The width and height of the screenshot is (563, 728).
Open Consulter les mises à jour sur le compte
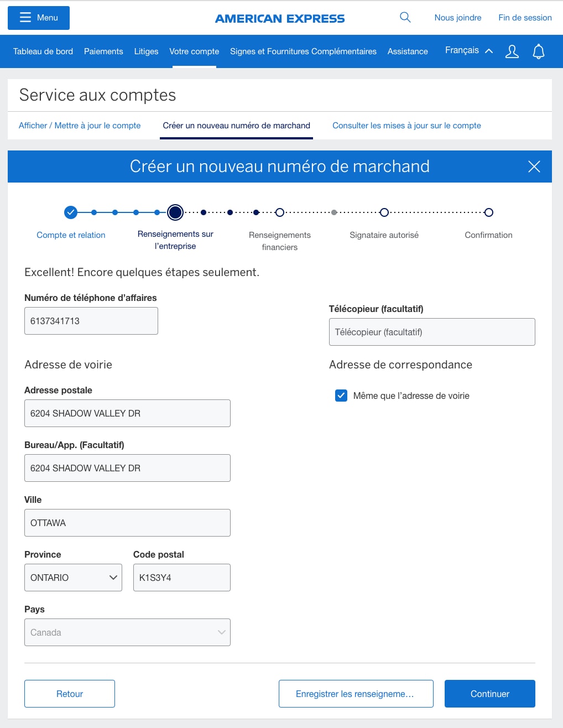406,126
